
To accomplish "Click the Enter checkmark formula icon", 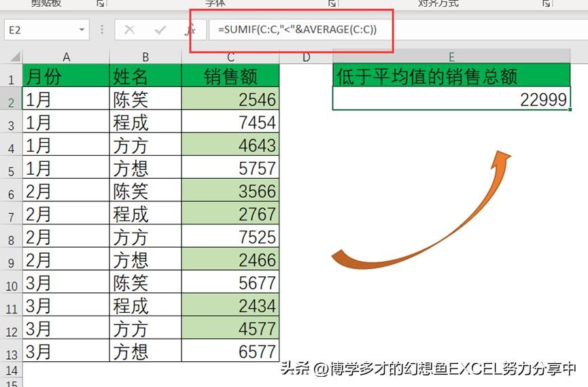I will [x=160, y=30].
